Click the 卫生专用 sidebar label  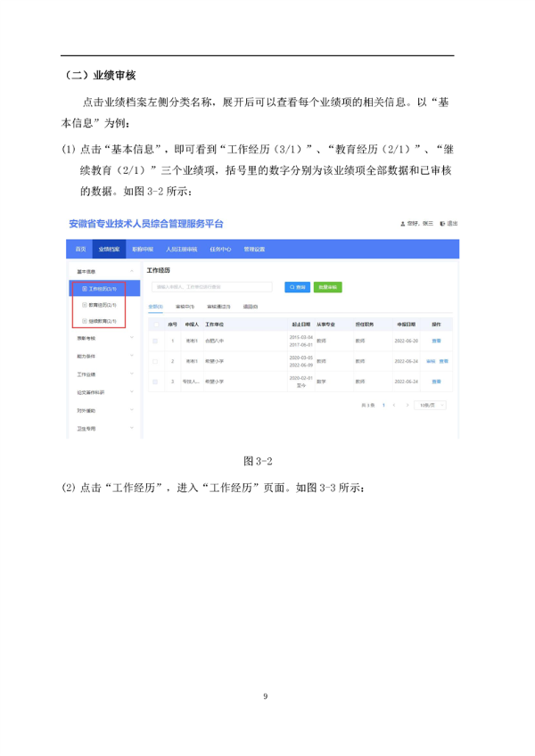pos(86,429)
